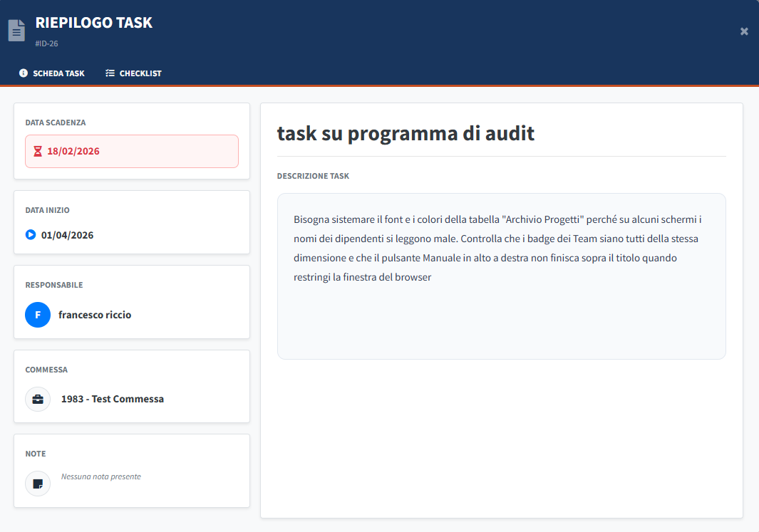Click the 1983 - Test Commessa label
This screenshot has height=532, width=759.
point(113,400)
